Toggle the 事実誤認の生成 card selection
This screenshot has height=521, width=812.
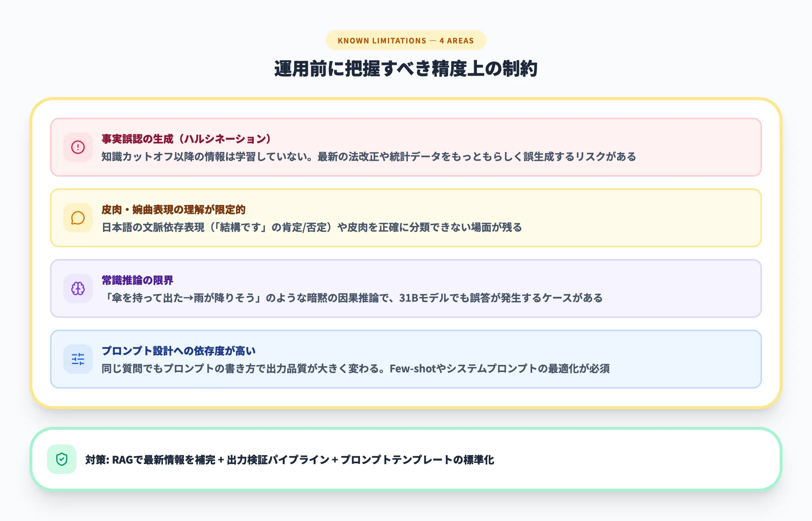405,147
